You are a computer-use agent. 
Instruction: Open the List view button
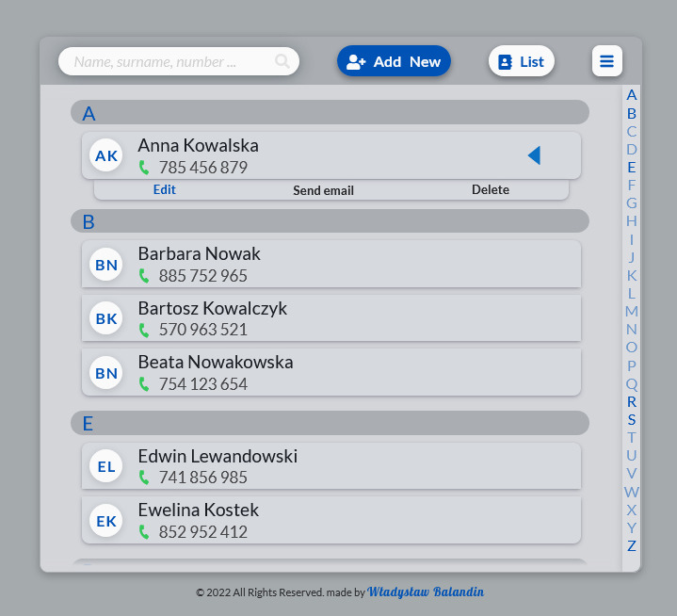click(x=521, y=61)
